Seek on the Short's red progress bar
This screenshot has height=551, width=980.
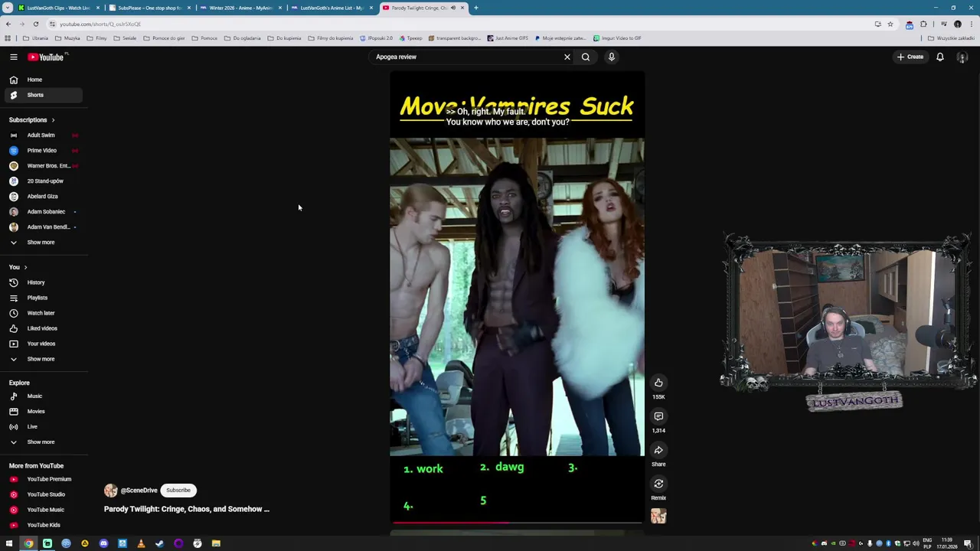pos(516,523)
